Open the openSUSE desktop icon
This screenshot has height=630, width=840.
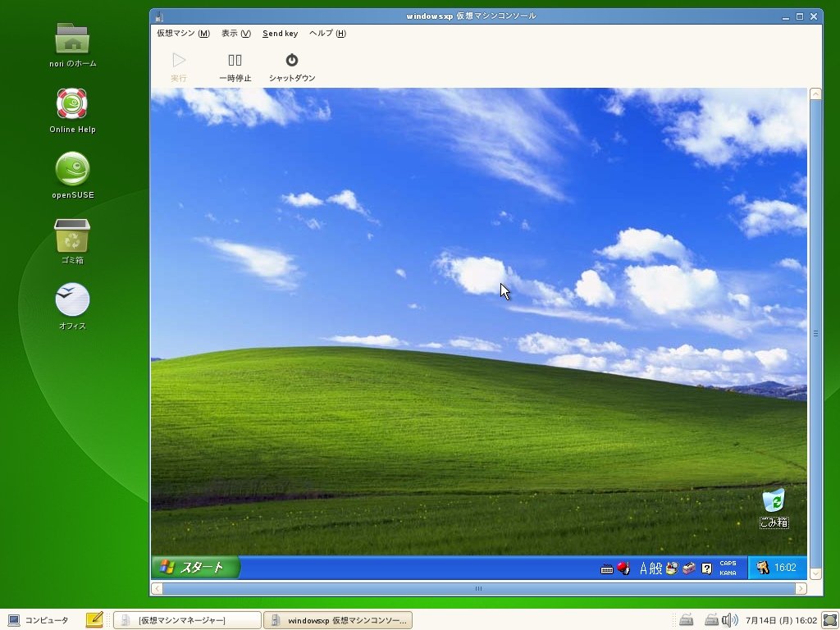point(72,176)
